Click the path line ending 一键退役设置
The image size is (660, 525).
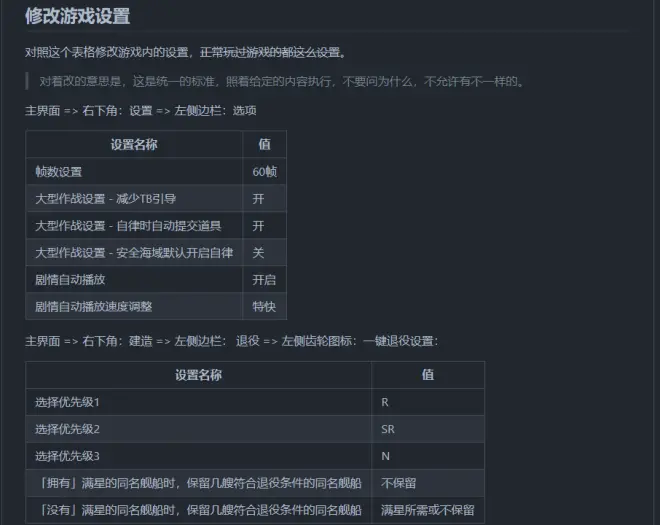click(232, 341)
